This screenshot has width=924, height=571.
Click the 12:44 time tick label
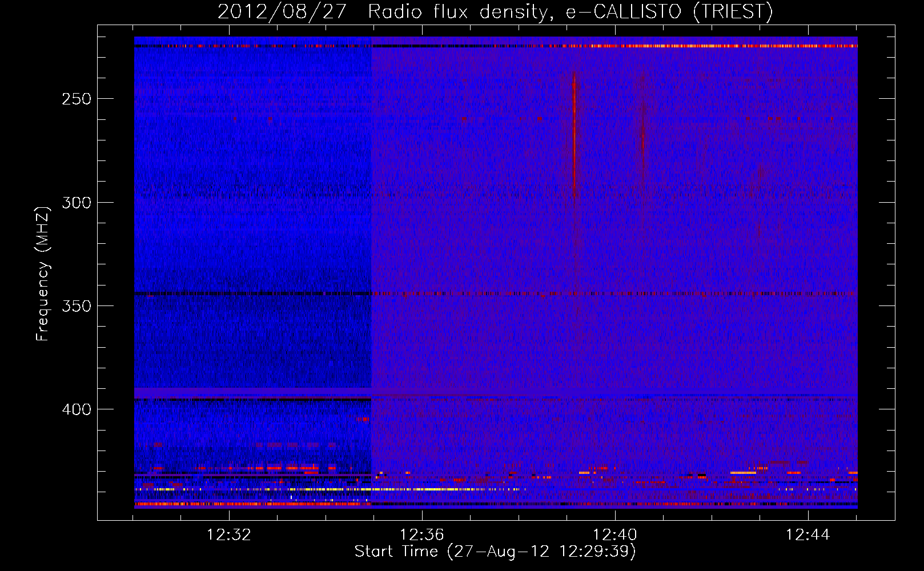808,535
